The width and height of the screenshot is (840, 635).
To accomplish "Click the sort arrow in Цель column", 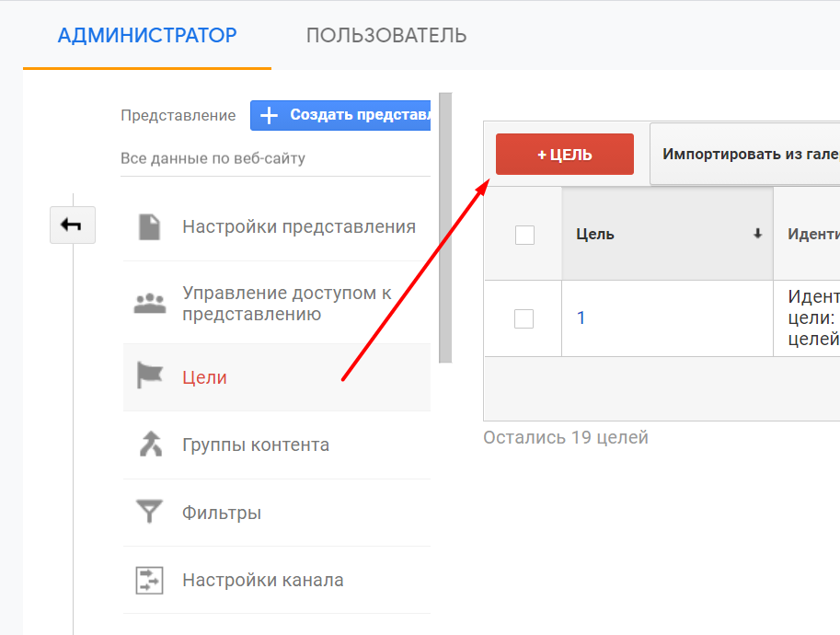I will pyautogui.click(x=757, y=234).
